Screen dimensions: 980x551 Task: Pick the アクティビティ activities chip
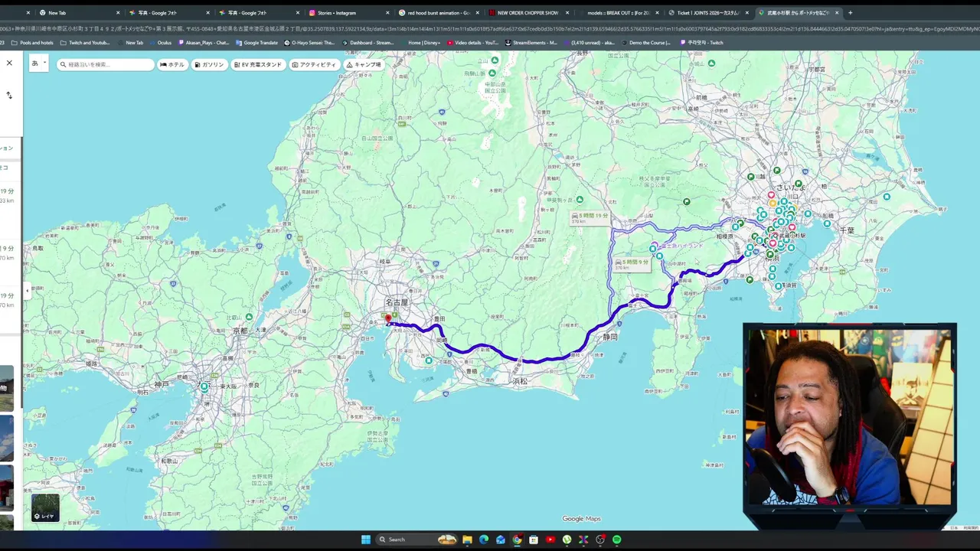[314, 65]
